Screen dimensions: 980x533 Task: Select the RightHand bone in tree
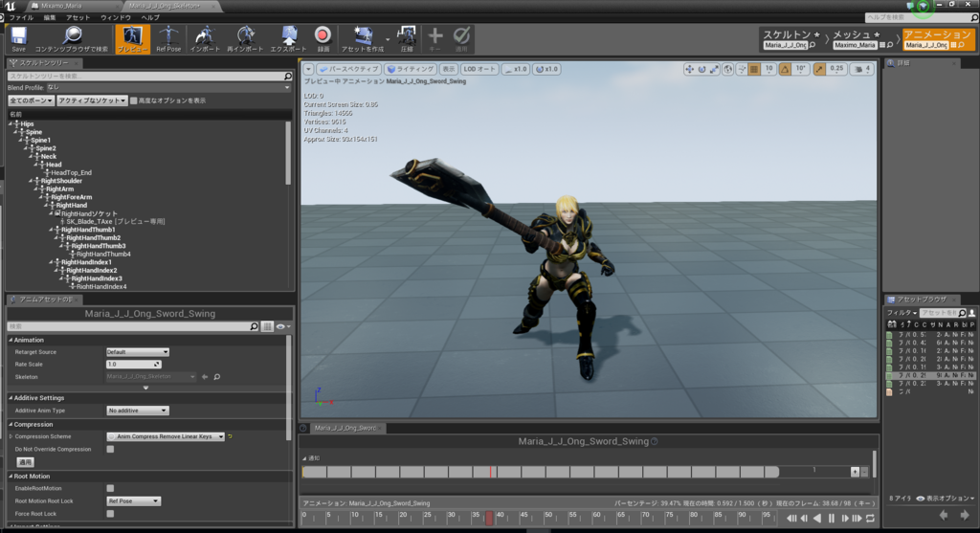[x=71, y=206]
